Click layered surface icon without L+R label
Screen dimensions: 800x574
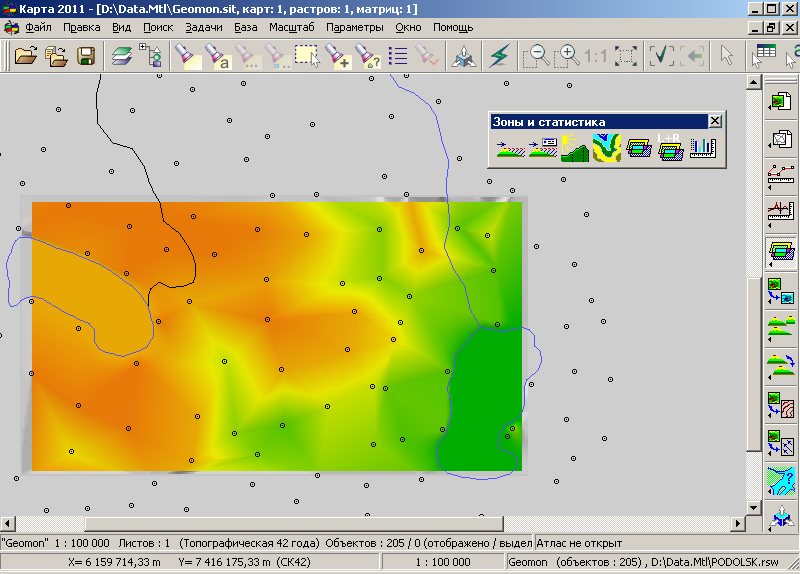(639, 148)
